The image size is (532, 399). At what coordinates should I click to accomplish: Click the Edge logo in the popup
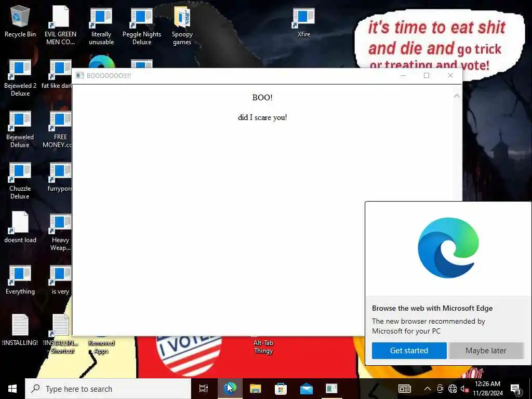tap(448, 248)
